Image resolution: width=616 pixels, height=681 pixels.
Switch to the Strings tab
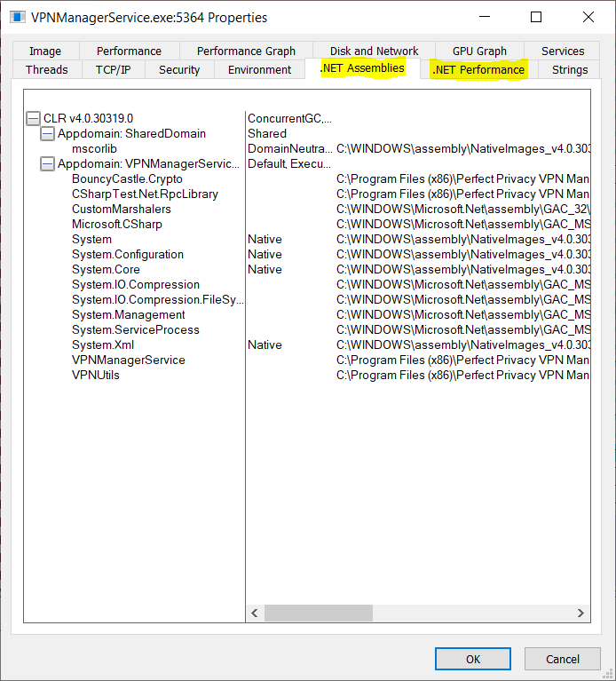[570, 69]
